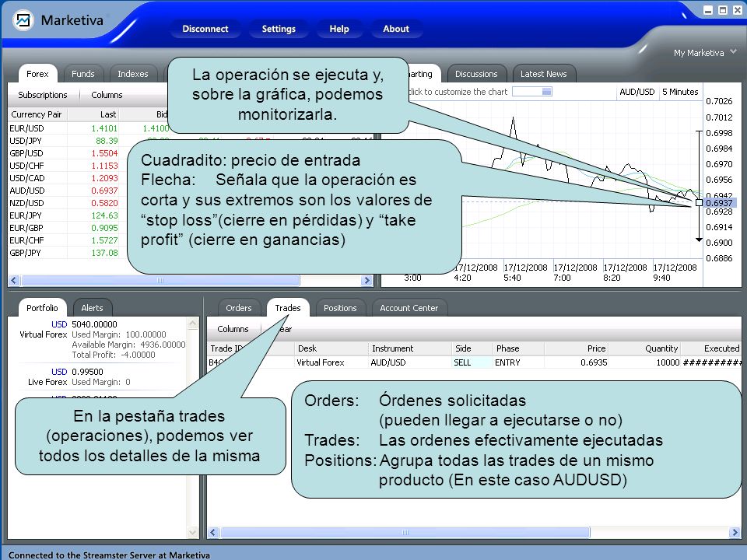The width and height of the screenshot is (747, 560).
Task: Click the AUD/USD chart instrument selector
Action: coord(637,92)
